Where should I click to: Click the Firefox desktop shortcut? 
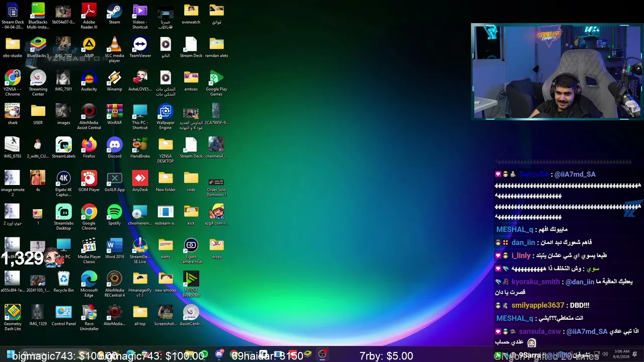coord(89,148)
